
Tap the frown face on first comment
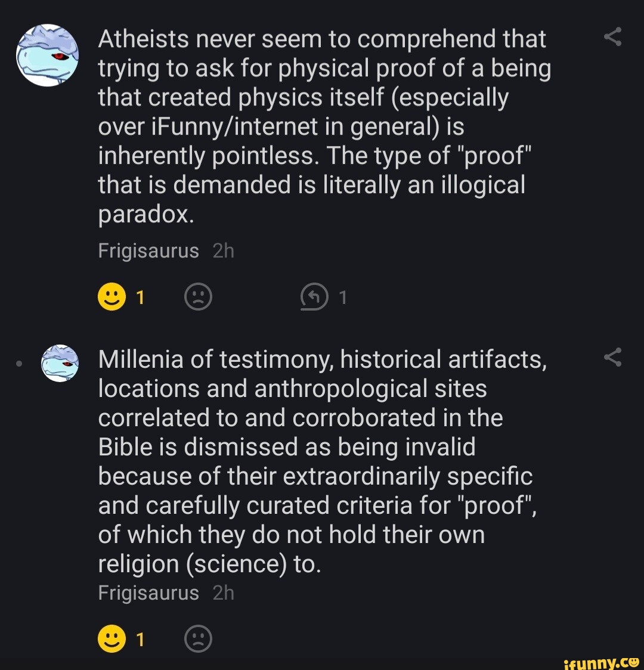click(x=198, y=297)
